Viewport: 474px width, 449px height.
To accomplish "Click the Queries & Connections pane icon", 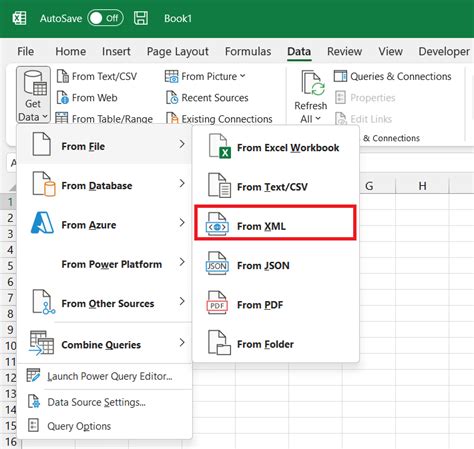I will click(x=340, y=76).
